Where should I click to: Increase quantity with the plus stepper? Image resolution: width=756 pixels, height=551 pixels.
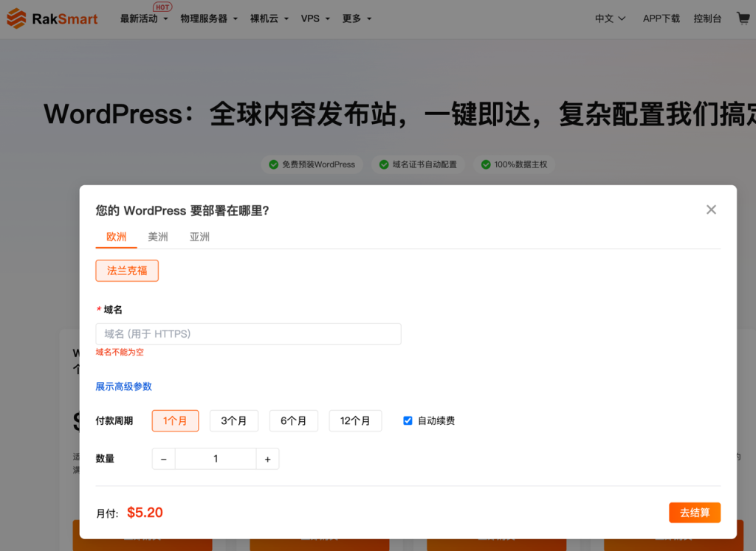[267, 458]
